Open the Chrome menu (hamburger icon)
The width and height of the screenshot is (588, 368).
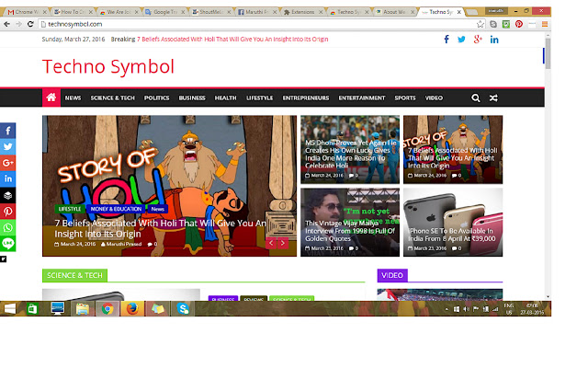[545, 24]
